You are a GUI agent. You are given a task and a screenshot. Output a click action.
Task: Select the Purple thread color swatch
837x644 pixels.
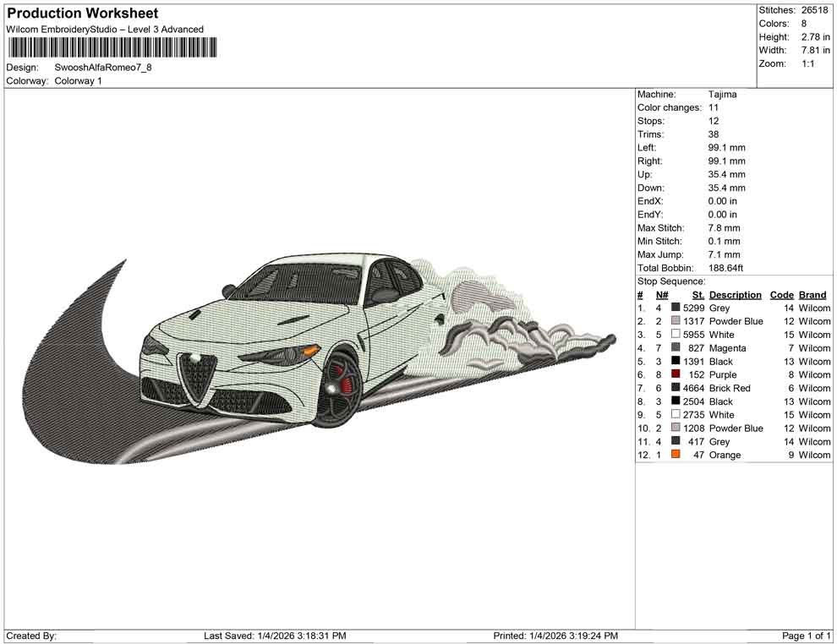(676, 374)
